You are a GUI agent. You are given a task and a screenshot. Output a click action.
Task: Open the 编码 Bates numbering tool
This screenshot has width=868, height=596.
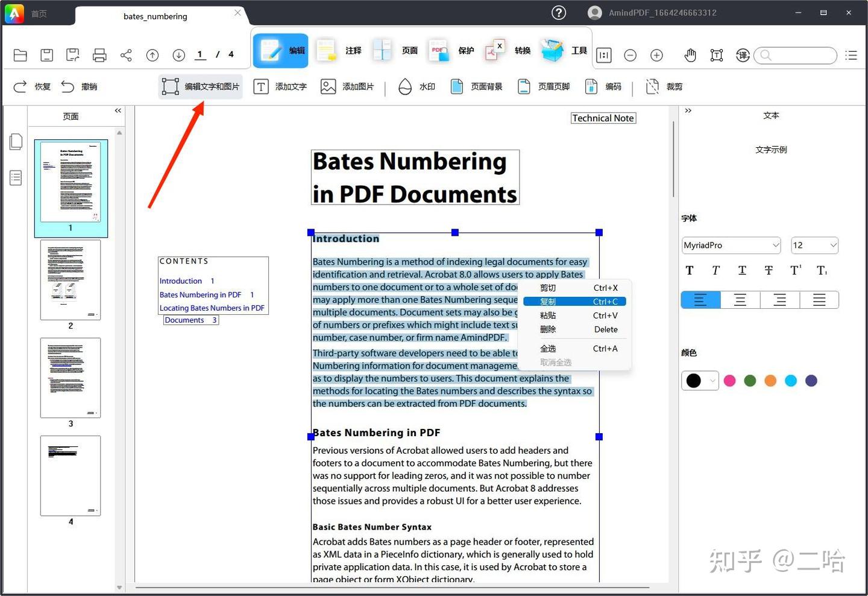click(603, 87)
